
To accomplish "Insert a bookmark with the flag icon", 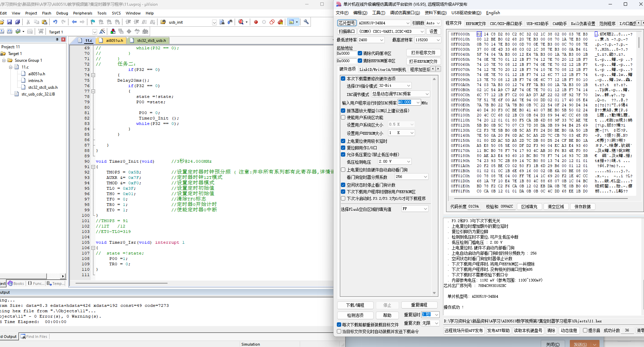I will pyautogui.click(x=93, y=22).
